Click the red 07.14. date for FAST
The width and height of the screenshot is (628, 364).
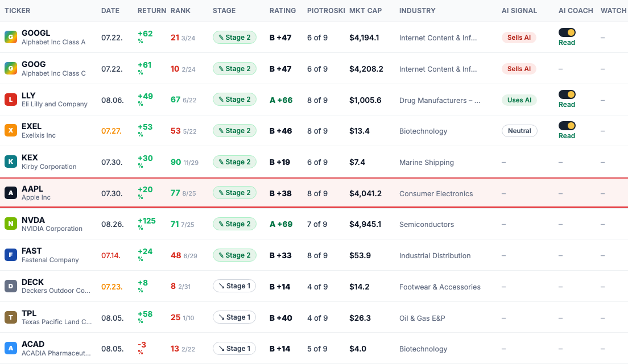click(111, 255)
